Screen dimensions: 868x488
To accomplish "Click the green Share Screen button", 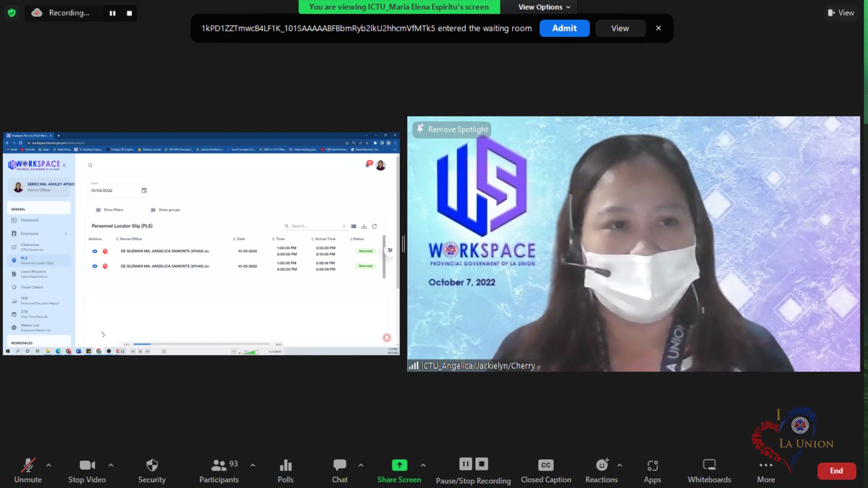I will [399, 470].
